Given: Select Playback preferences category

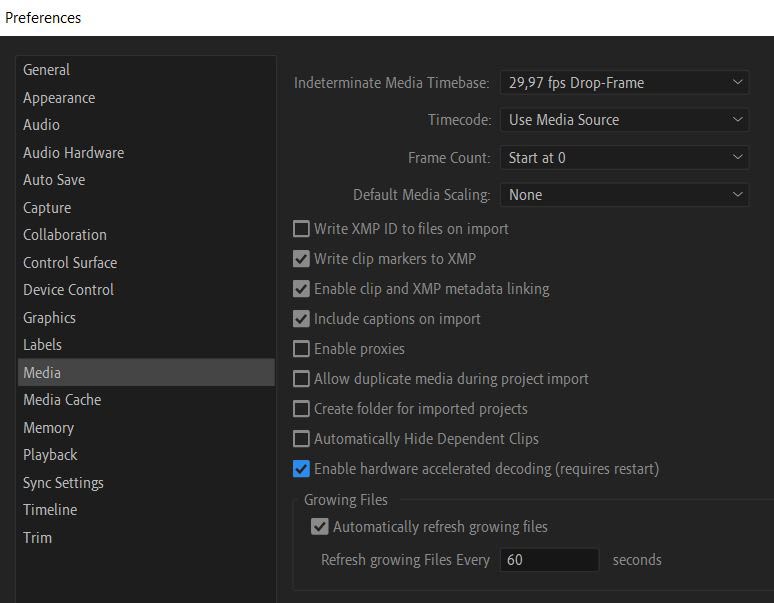Looking at the screenshot, I should coord(50,455).
